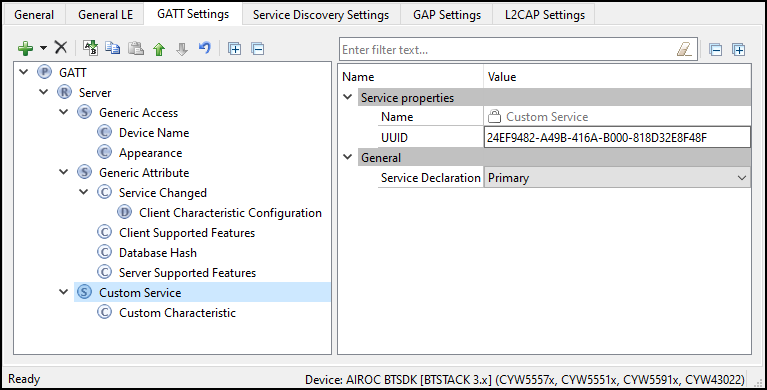
Task: Collapse the GATT tree node
Action: (x=23, y=72)
